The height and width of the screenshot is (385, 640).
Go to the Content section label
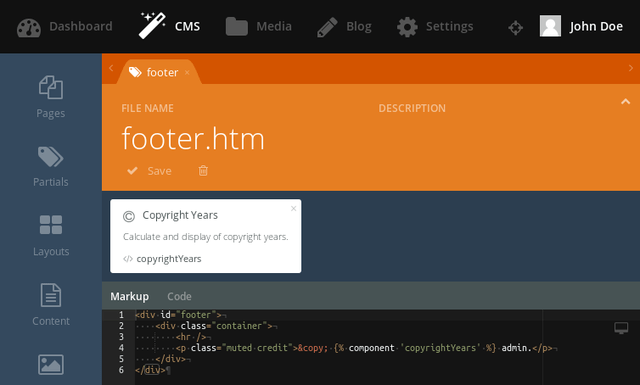tap(51, 321)
